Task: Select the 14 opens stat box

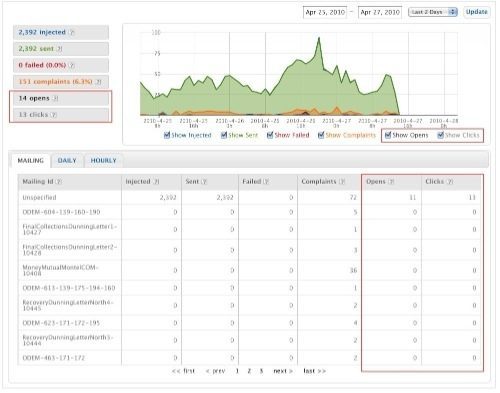Action: pos(61,98)
